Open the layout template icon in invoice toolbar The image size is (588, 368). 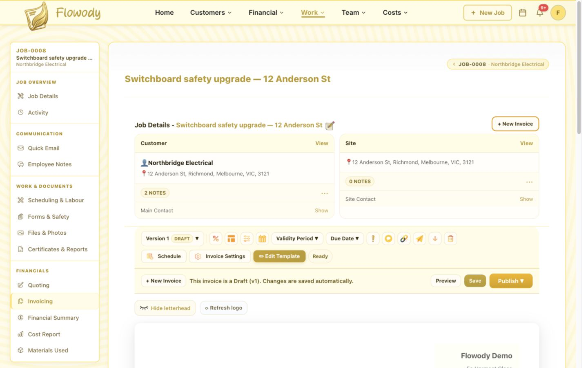click(x=231, y=238)
